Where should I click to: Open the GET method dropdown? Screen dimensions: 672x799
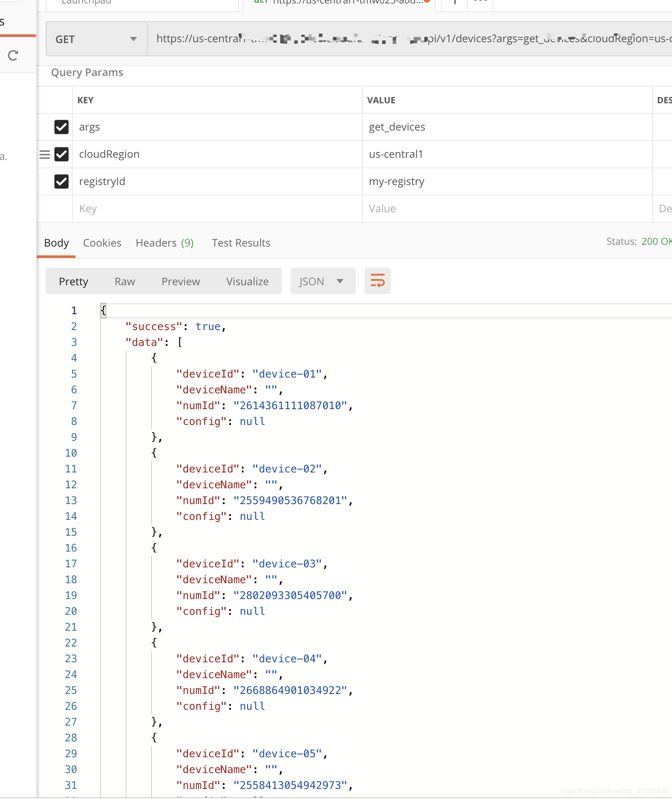click(96, 39)
